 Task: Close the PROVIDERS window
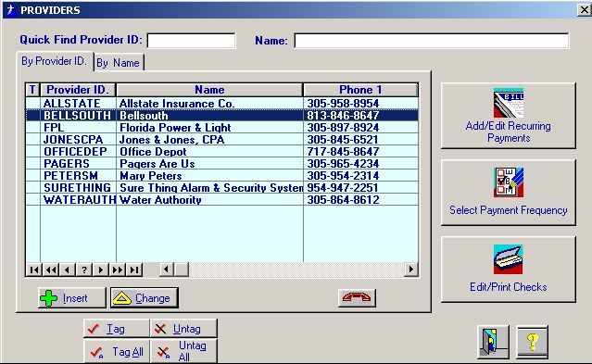click(584, 9)
